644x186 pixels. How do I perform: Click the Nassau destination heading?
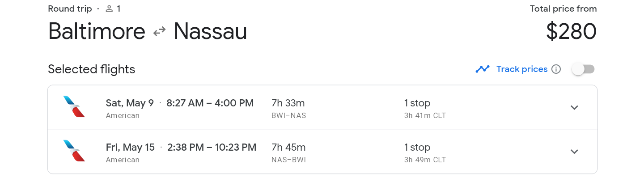click(210, 31)
